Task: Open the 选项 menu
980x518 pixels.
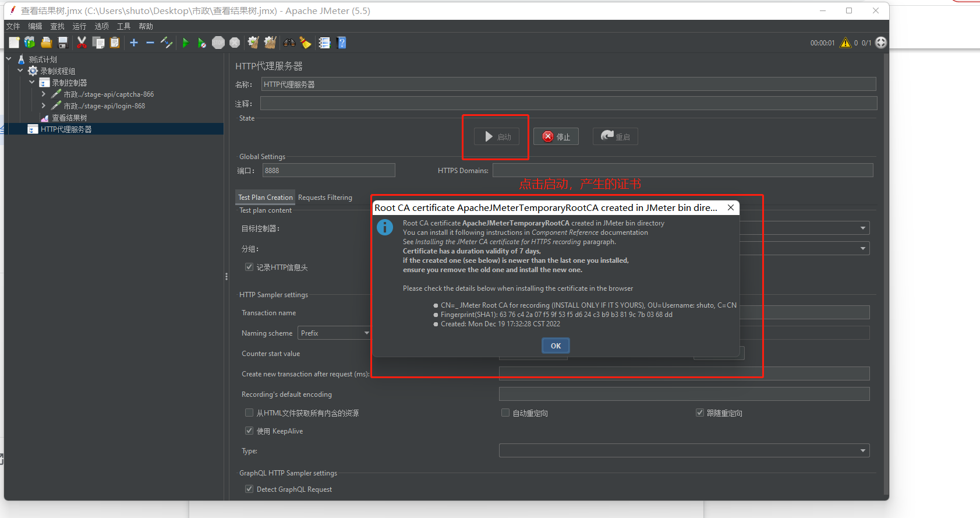Action: point(101,26)
